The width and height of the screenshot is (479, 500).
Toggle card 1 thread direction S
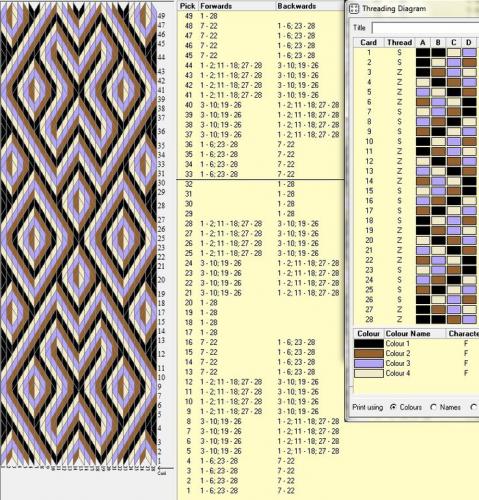(x=399, y=53)
